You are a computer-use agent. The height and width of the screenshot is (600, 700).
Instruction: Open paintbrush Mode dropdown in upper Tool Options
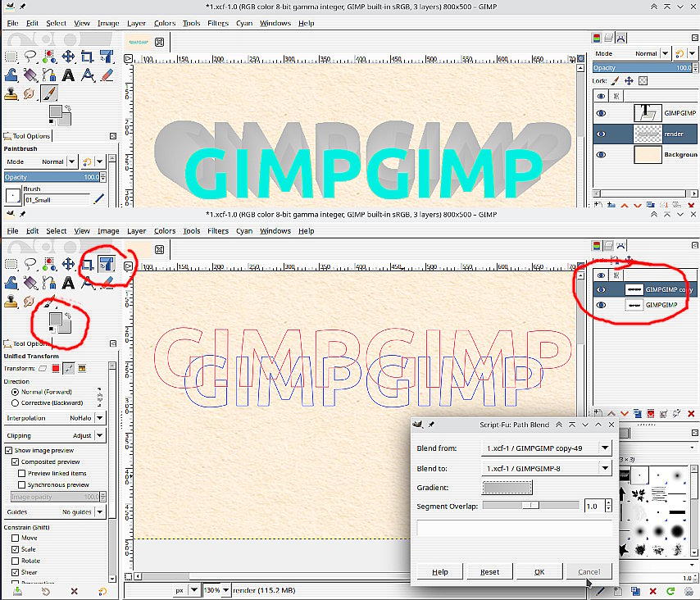[x=41, y=161]
